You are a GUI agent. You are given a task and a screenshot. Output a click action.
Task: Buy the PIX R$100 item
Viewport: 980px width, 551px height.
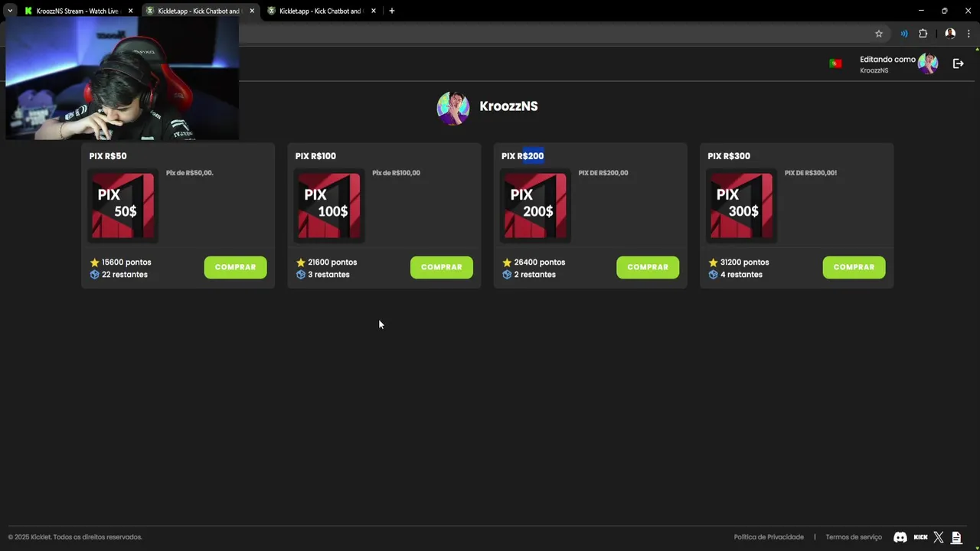(x=442, y=267)
